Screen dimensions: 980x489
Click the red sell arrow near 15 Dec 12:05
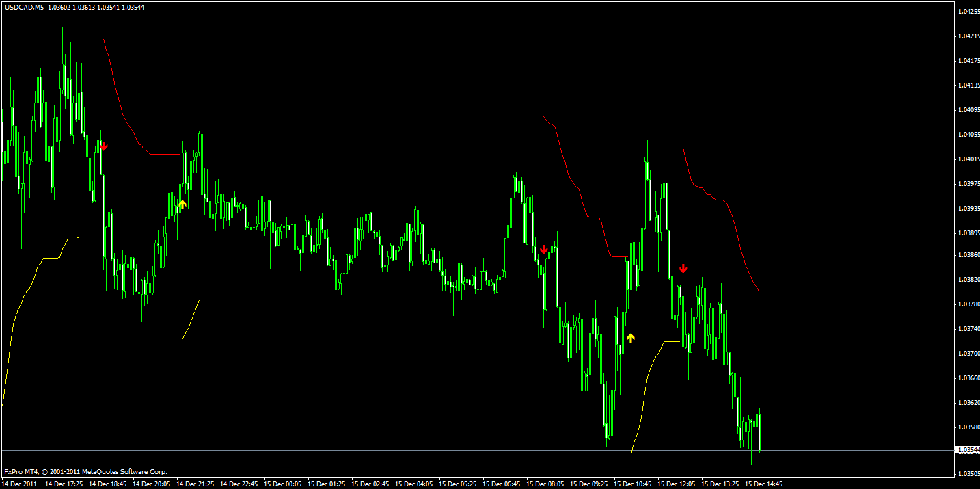click(x=683, y=268)
